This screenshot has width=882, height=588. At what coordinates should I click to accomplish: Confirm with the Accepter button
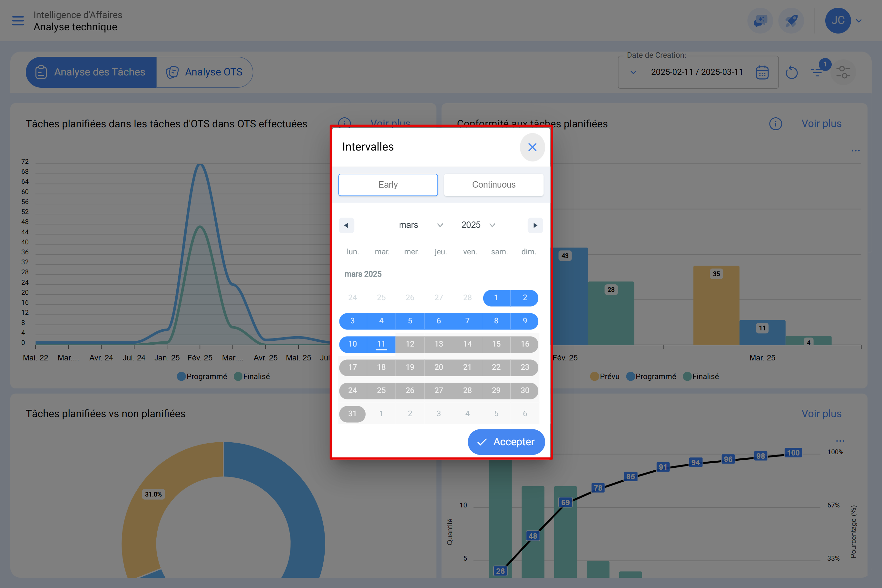point(506,442)
